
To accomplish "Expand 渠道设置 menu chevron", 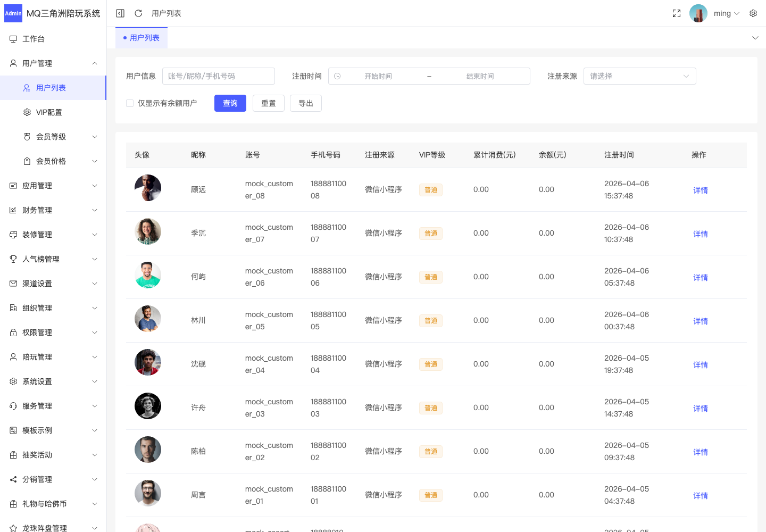I will (95, 284).
